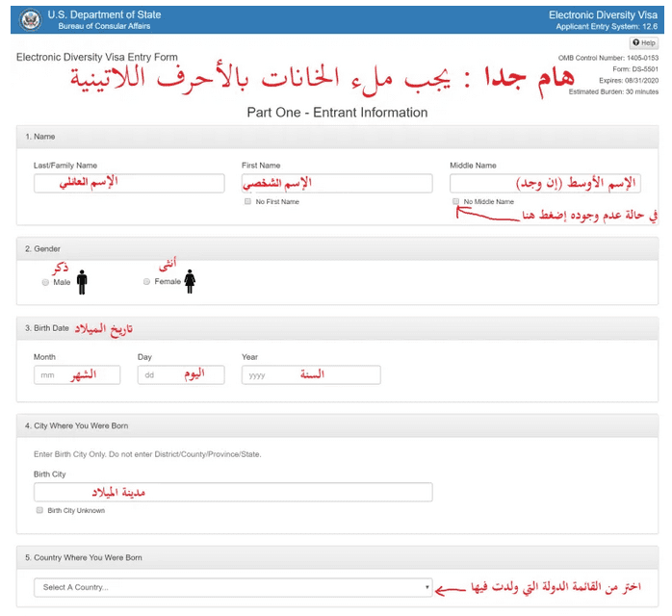This screenshot has height=616, width=672.
Task: Focus the First Name text field
Action: click(x=336, y=183)
